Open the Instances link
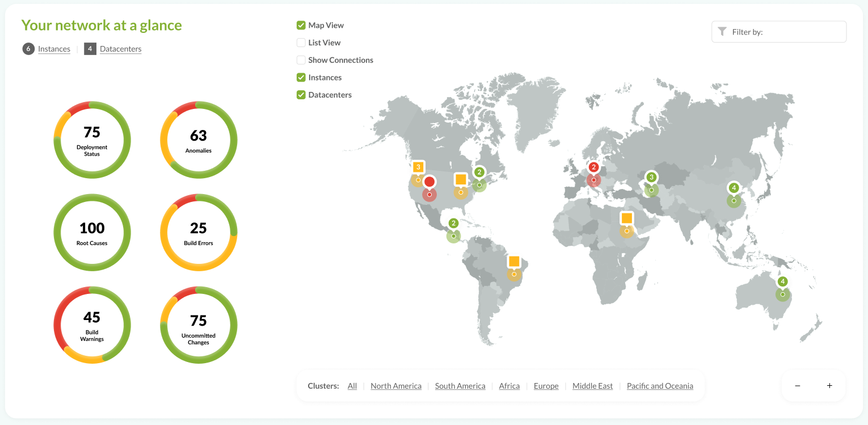Image resolution: width=868 pixels, height=425 pixels. click(x=54, y=49)
